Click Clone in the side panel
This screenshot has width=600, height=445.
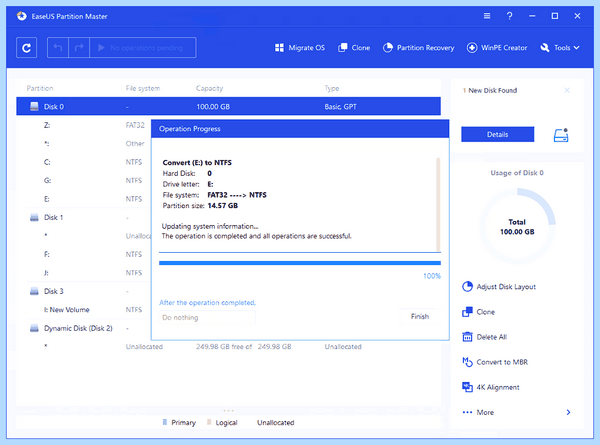[479, 312]
